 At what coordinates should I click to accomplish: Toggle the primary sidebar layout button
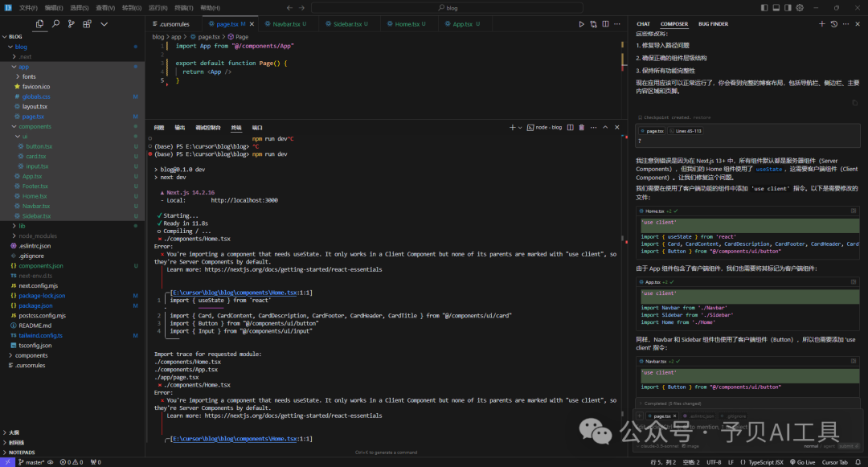coord(764,8)
